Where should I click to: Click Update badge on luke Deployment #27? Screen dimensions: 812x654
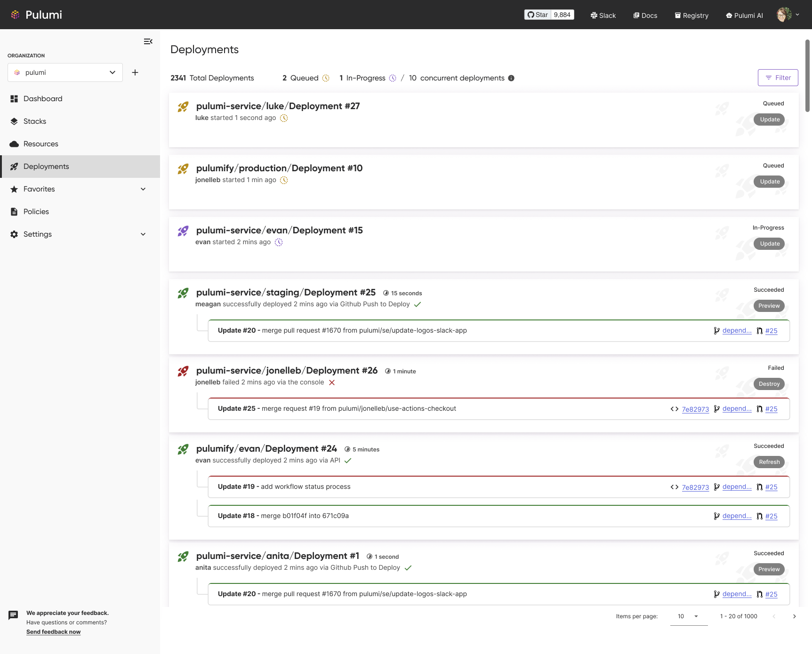tap(769, 120)
